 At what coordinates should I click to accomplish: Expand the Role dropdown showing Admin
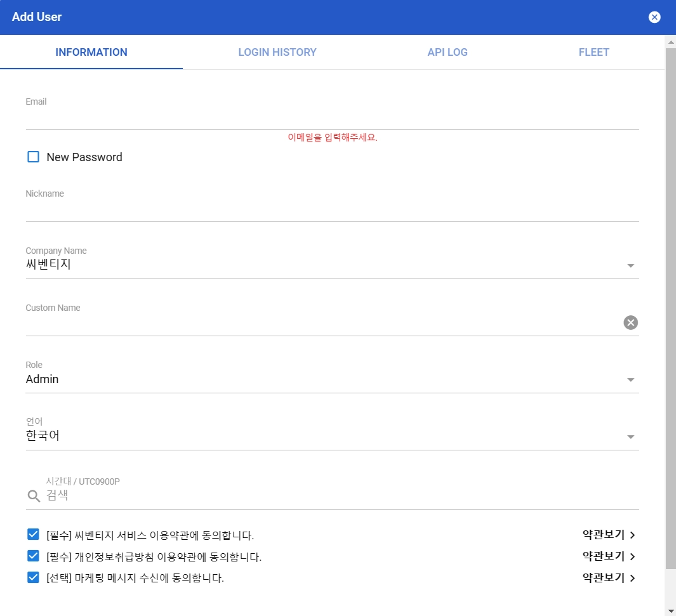(x=332, y=379)
